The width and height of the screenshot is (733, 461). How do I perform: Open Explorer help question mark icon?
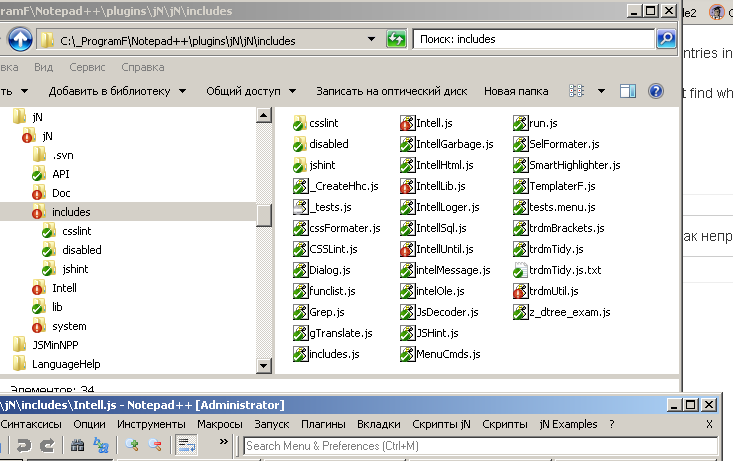click(656, 91)
